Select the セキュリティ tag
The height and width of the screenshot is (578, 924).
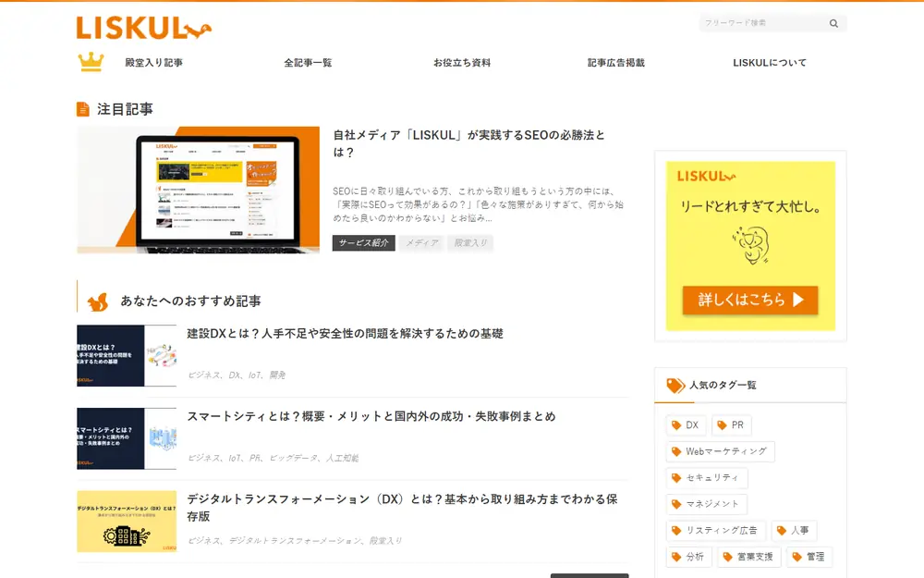pos(707,478)
